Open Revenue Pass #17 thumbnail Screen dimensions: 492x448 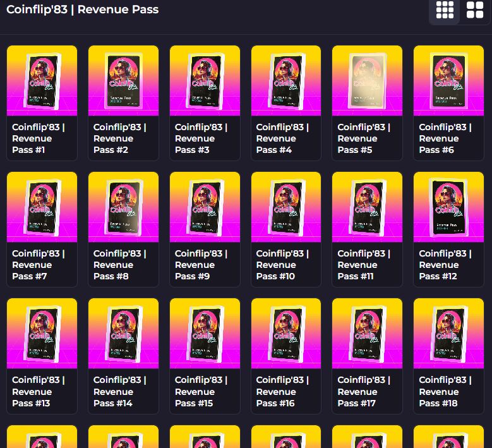[367, 334]
